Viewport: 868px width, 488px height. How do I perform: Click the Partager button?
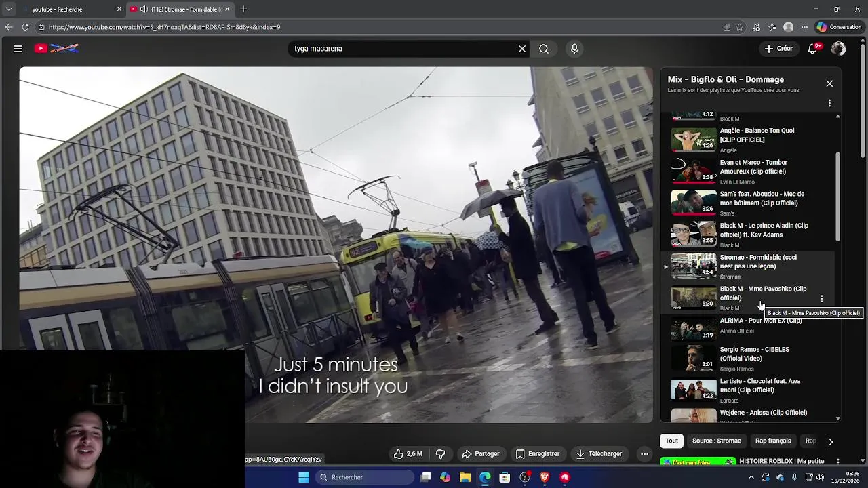[481, 454]
